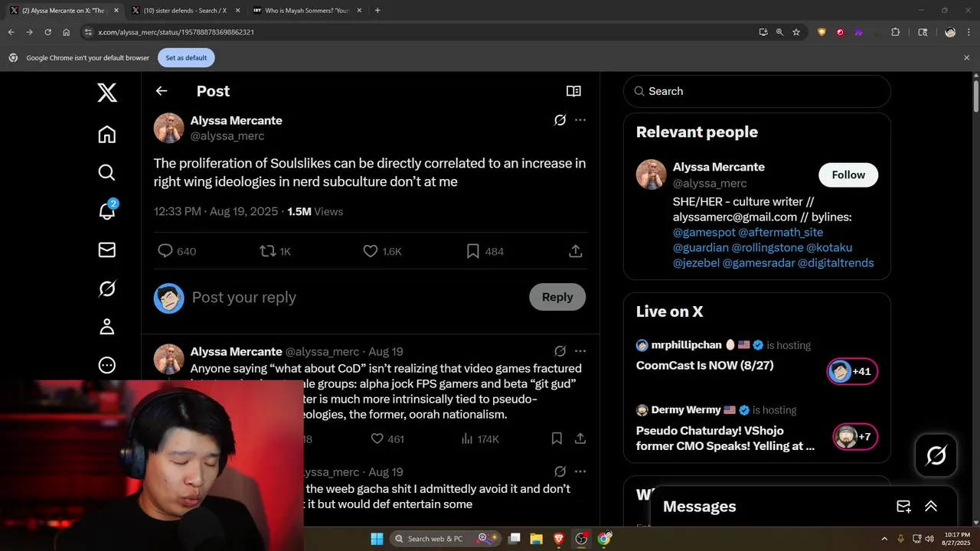The image size is (980, 551).
Task: Open More options circle in sidebar
Action: (107, 365)
